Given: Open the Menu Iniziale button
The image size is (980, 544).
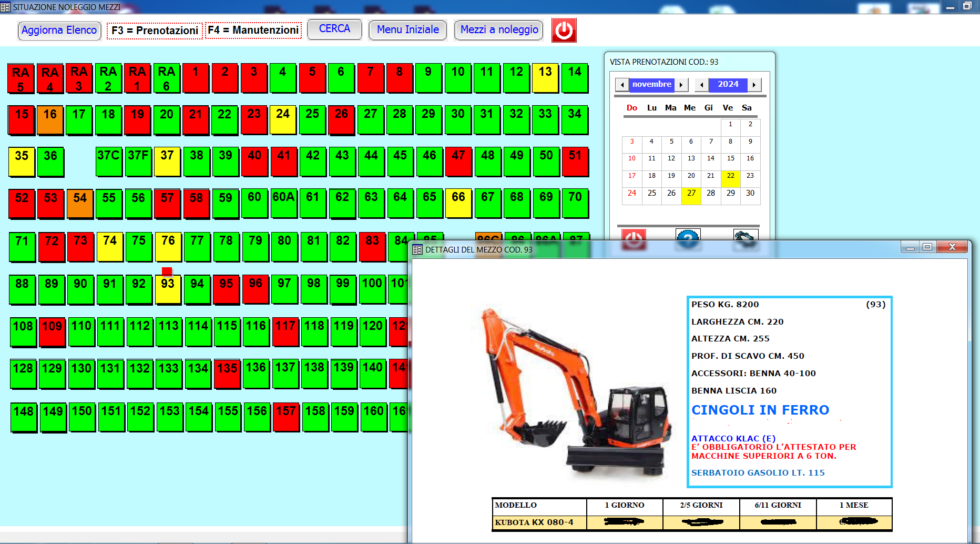Looking at the screenshot, I should (x=407, y=30).
